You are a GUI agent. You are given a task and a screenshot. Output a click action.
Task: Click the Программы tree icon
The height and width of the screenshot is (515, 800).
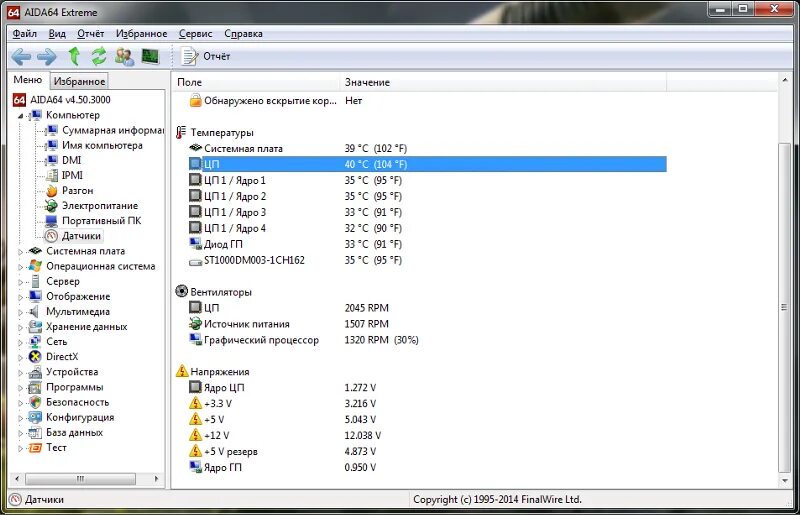(35, 387)
